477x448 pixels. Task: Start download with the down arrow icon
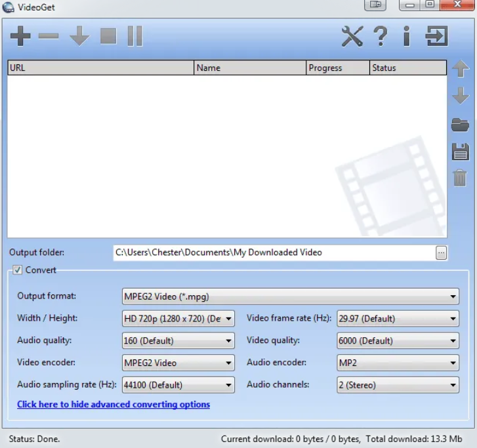[79, 36]
